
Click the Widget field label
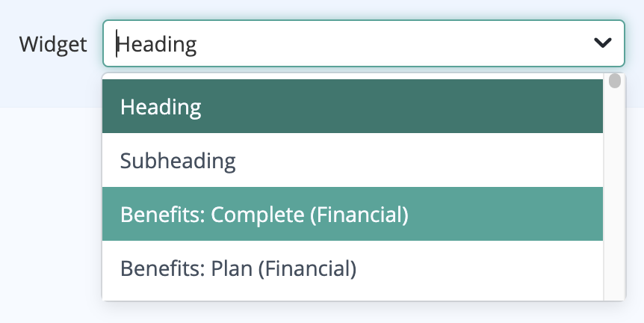[53, 43]
